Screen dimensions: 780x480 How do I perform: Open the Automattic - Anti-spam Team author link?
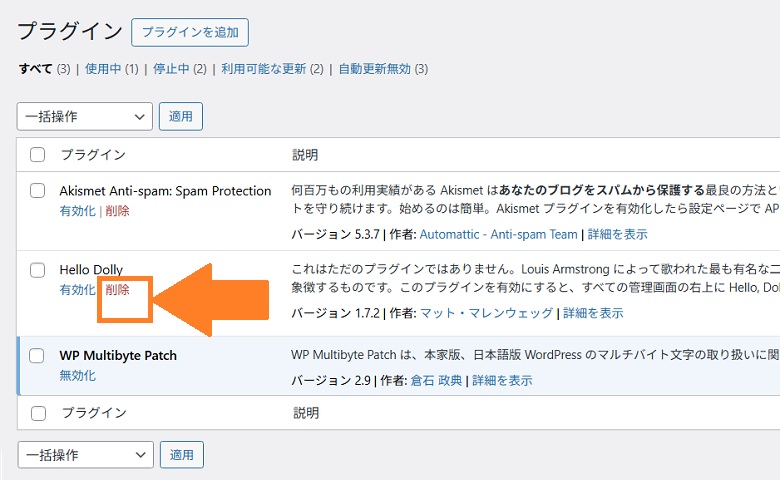pyautogui.click(x=498, y=234)
